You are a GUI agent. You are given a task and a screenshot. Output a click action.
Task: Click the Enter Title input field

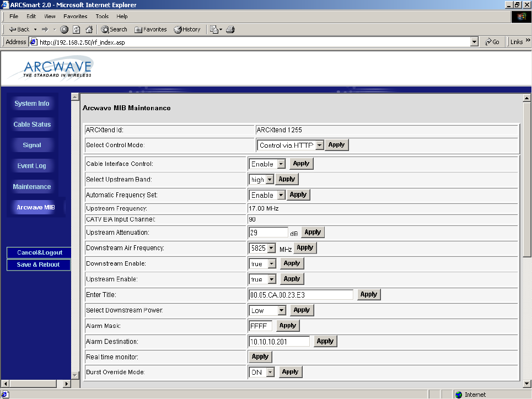300,295
